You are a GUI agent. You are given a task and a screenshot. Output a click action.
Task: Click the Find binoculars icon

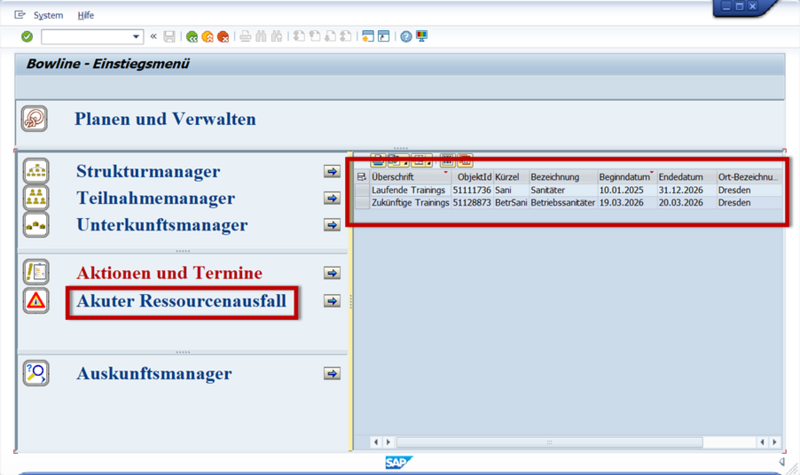click(x=261, y=36)
